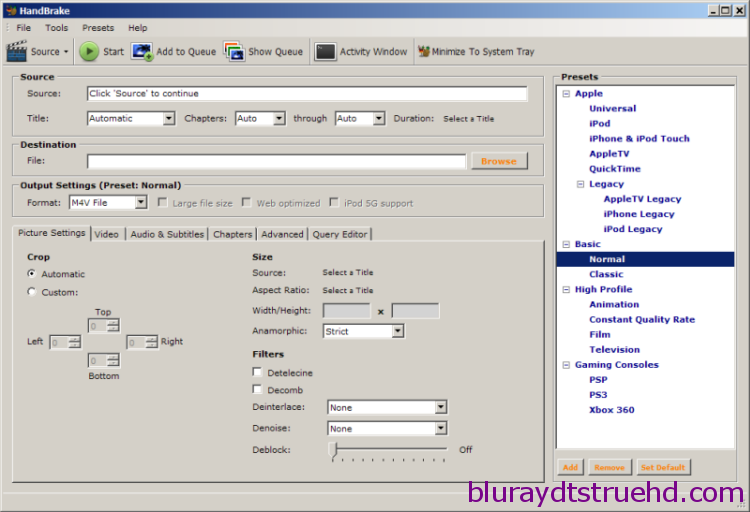Screen dimensions: 750x512
Task: Toggle Web optimized checkbox
Action: pos(246,202)
